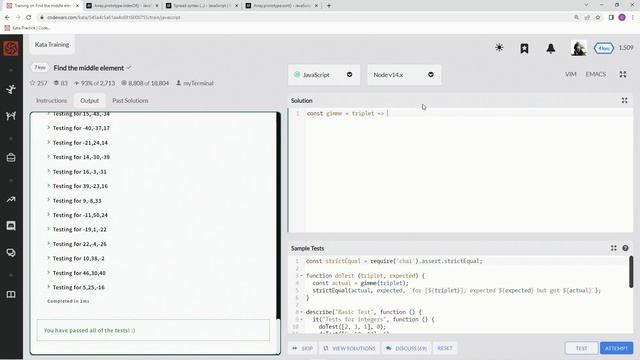Screen dimensions: 640x360
Task: Switch to the Past Solutions tab
Action: click(130, 100)
